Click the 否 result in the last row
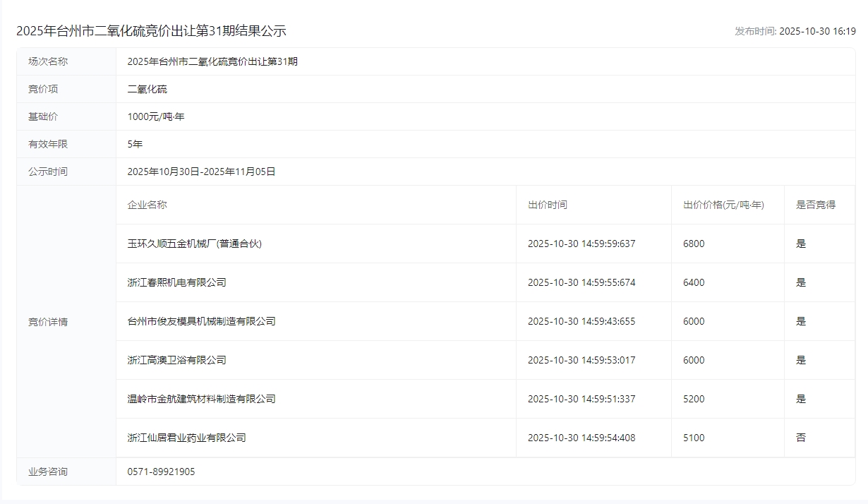The height and width of the screenshot is (504, 868). pos(800,438)
